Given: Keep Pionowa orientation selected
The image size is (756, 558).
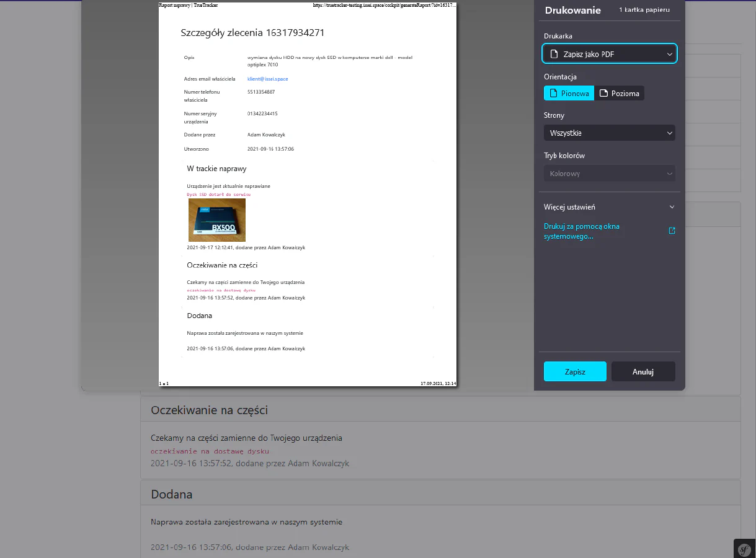Looking at the screenshot, I should pos(569,93).
